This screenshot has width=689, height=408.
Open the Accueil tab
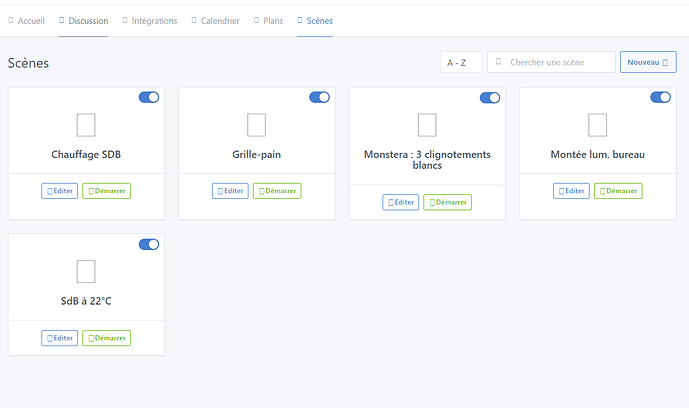tap(27, 20)
